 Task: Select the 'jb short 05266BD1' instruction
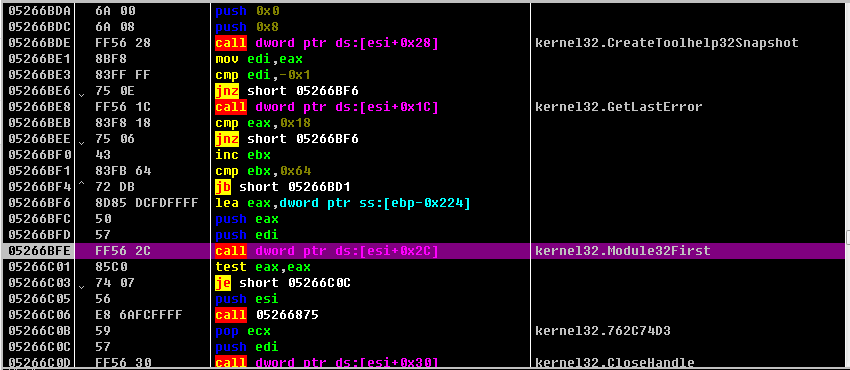283,187
